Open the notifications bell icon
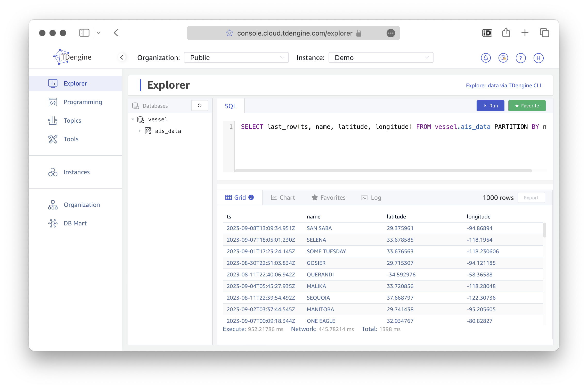 pyautogui.click(x=486, y=58)
